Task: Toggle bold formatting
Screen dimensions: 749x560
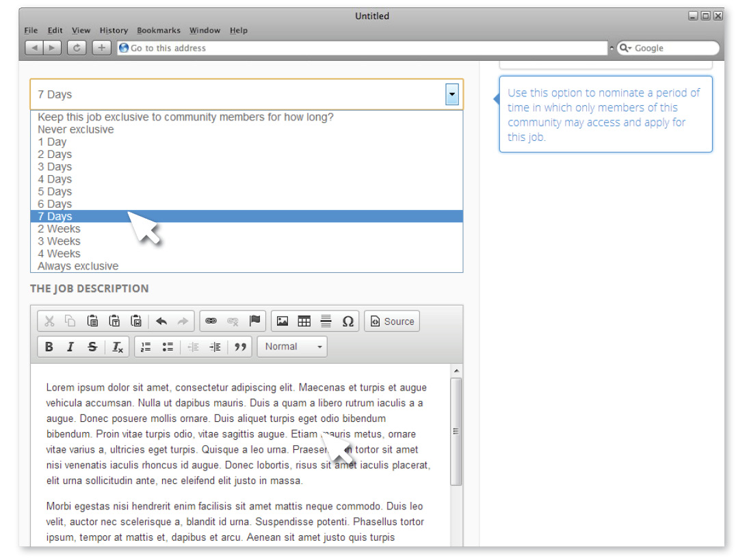Action: [49, 347]
